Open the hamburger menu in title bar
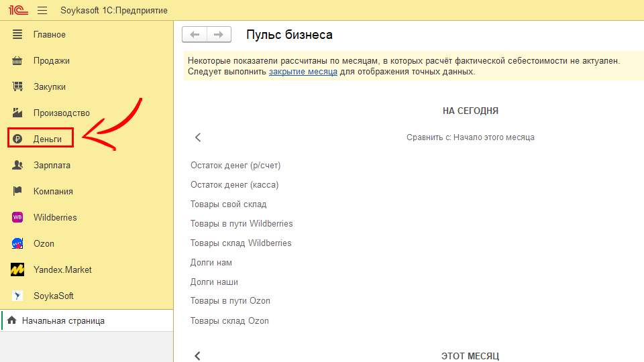 click(42, 11)
